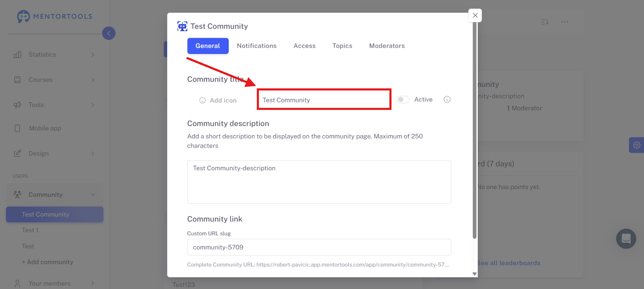Click the Your members person icon

tap(17, 283)
